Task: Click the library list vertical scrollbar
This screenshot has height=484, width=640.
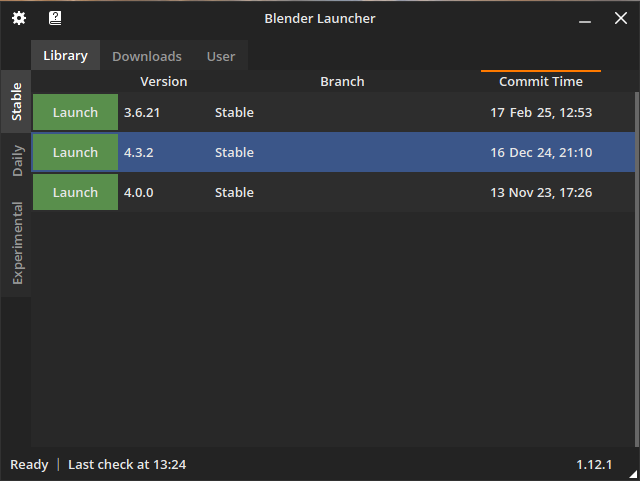Action: 637,269
